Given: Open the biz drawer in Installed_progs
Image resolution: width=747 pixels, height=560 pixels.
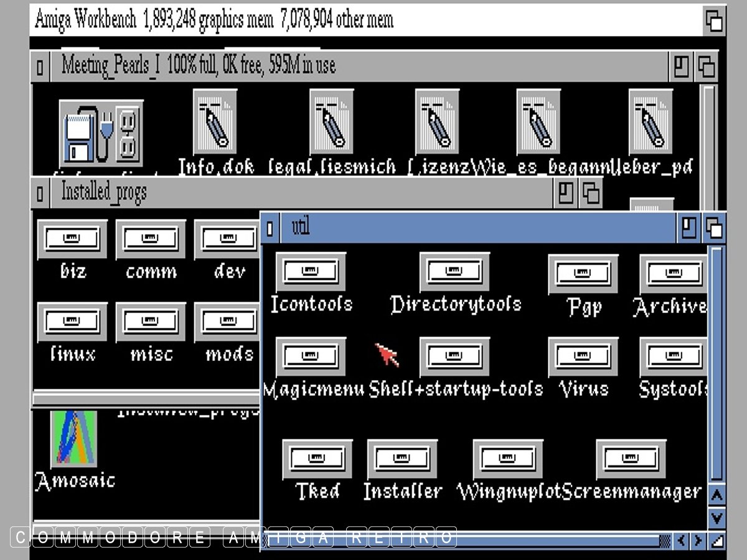Looking at the screenshot, I should pos(72,240).
